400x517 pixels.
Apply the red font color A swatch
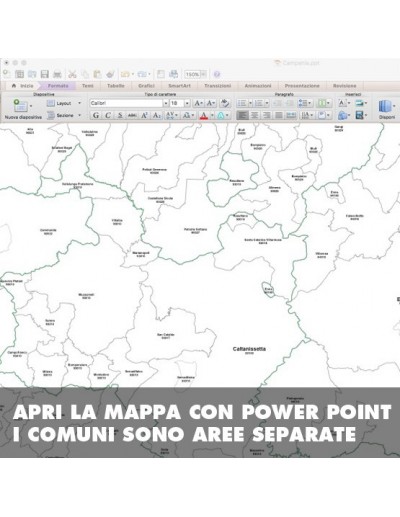tap(204, 115)
